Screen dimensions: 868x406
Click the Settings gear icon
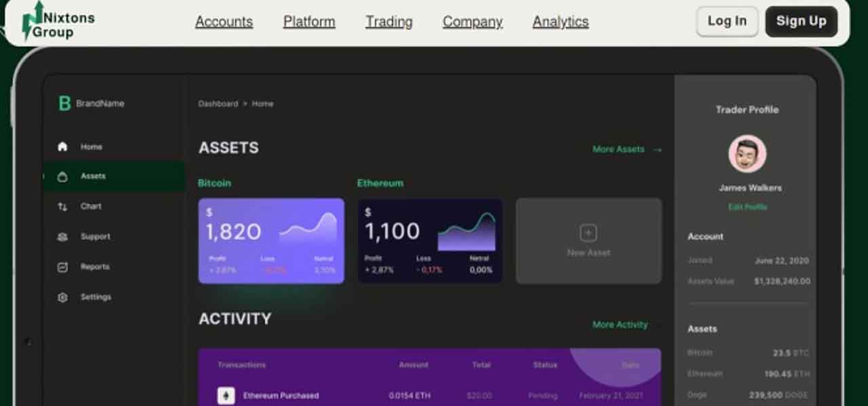coord(63,298)
